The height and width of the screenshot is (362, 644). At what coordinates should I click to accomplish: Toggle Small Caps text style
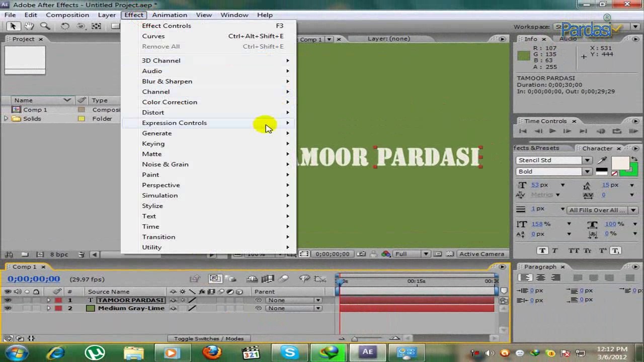coord(588,250)
